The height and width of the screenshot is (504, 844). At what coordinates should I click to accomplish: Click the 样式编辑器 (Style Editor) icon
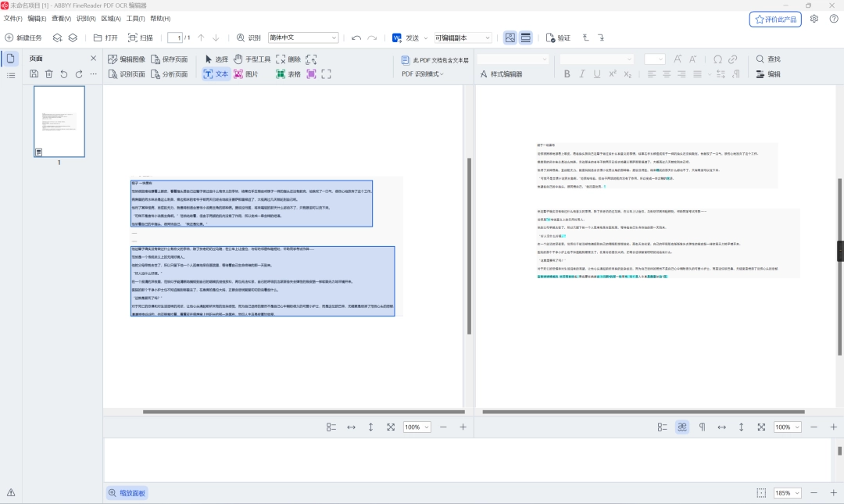484,74
